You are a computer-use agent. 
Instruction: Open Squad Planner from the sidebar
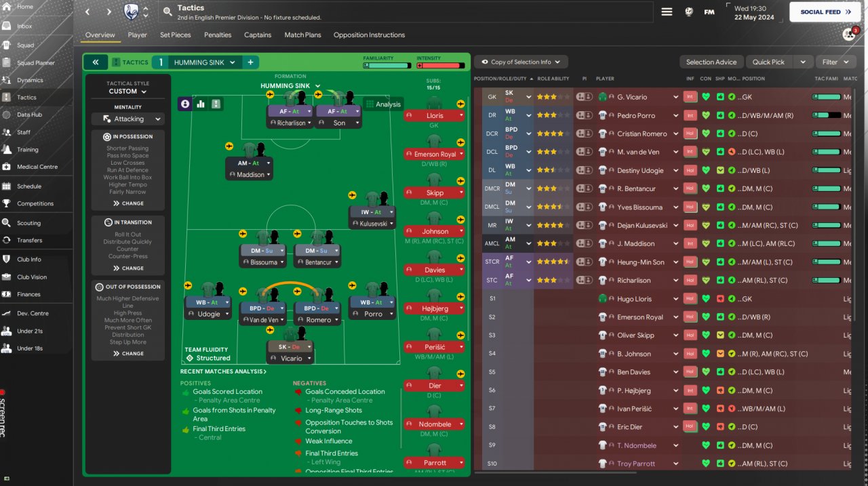pos(37,63)
